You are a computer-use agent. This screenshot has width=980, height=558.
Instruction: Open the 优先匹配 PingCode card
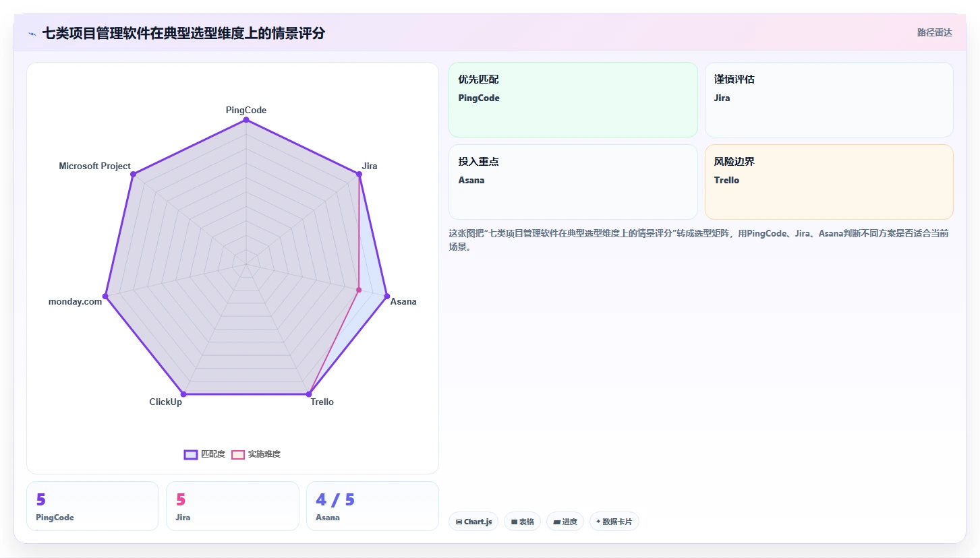coord(573,100)
